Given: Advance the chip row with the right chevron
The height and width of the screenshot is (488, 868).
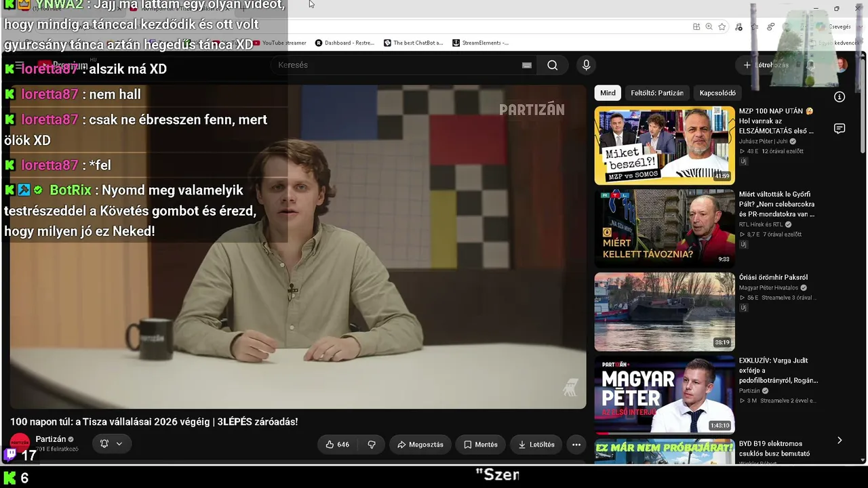Looking at the screenshot, I should click(x=840, y=441).
